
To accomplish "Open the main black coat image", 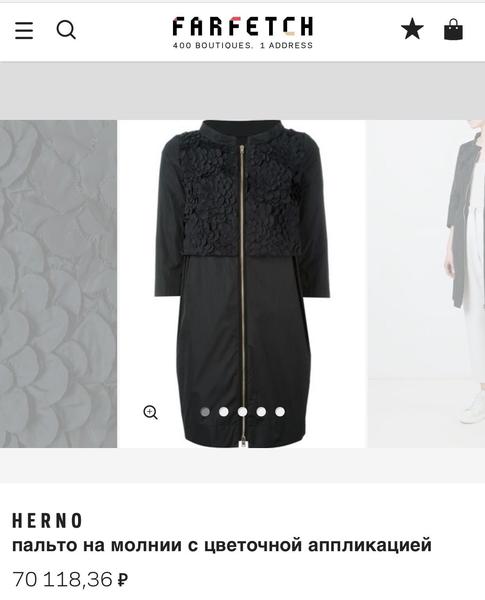I will tap(242, 284).
